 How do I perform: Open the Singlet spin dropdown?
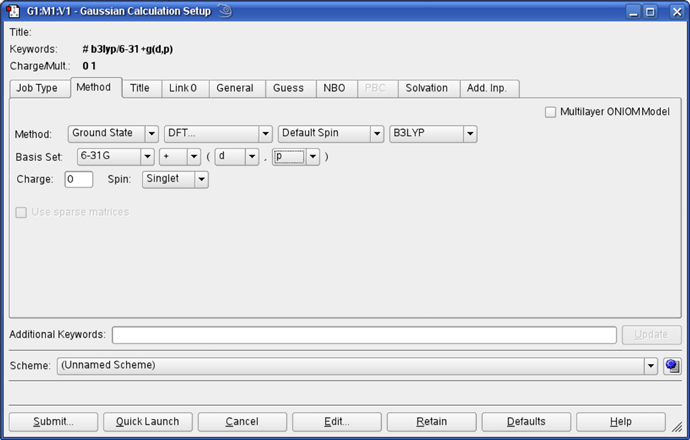175,180
